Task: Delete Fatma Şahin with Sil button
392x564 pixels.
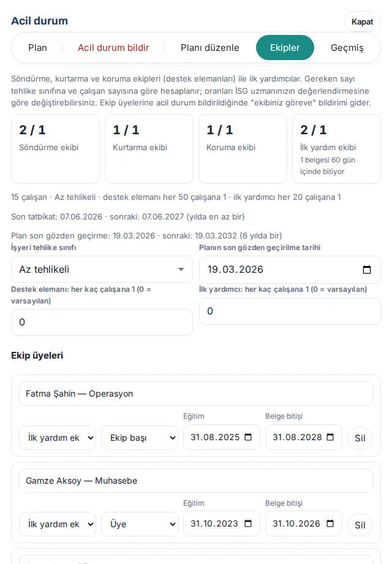Action: pos(360,438)
